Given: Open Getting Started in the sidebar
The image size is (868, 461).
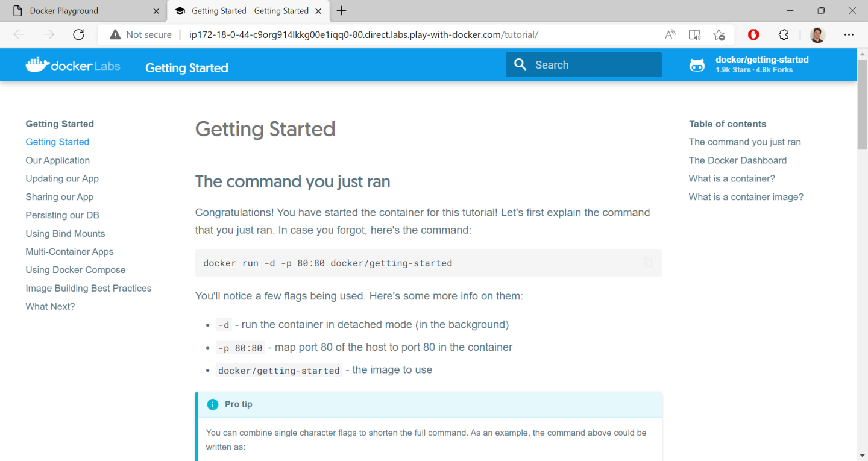Looking at the screenshot, I should (x=57, y=142).
